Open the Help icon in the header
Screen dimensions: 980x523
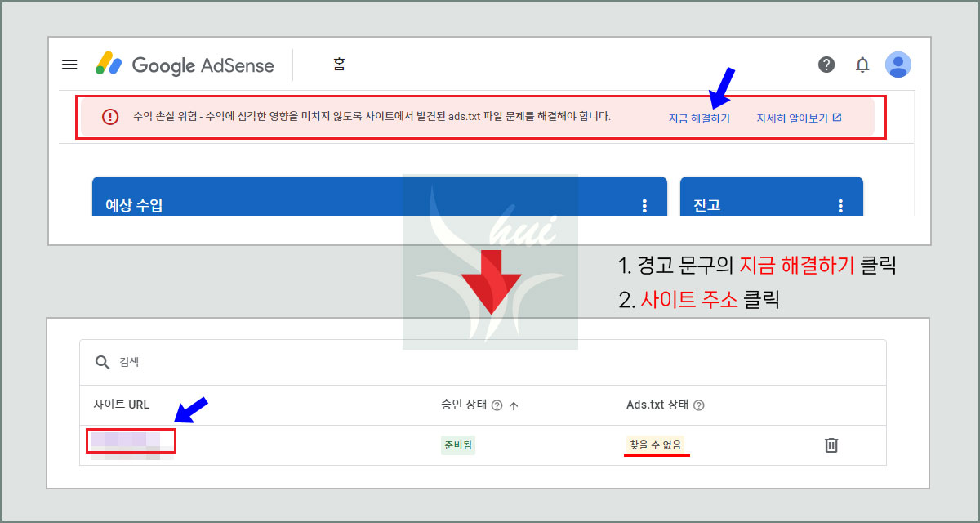coord(826,64)
